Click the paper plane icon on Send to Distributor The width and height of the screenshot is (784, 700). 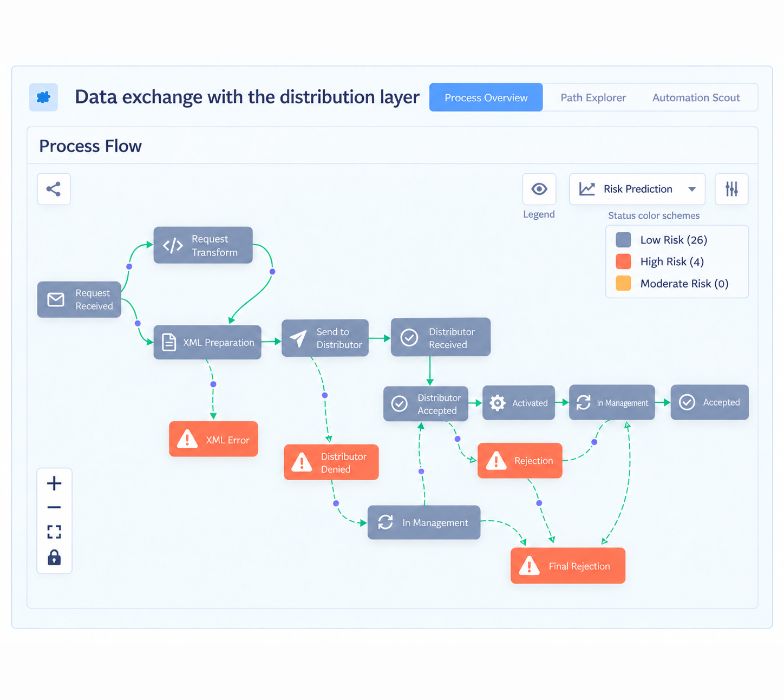click(x=298, y=338)
